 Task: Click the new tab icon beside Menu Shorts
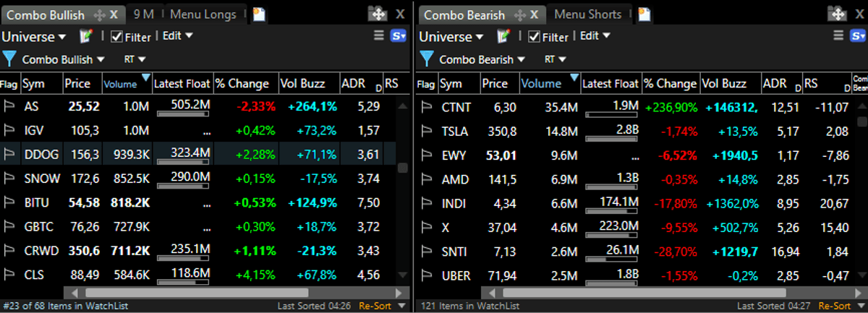[x=644, y=14]
